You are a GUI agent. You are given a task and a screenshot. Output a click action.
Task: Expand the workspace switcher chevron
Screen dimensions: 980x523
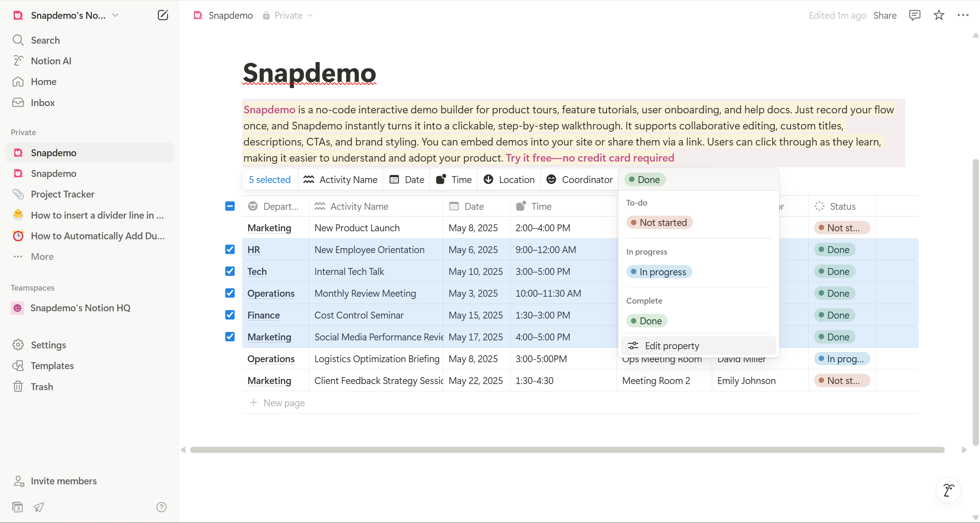point(115,15)
